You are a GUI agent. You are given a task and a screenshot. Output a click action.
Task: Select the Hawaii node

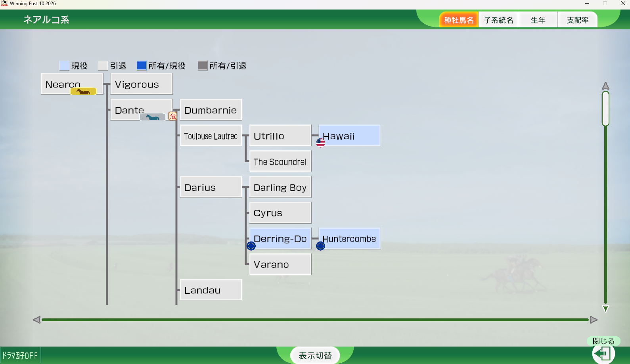[x=350, y=135]
